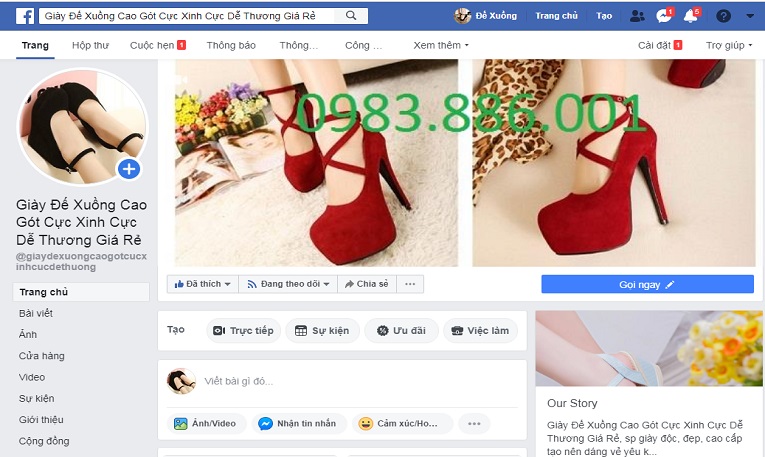Toggle the Đang theo dõi follow button
765x457 pixels.
tap(289, 284)
